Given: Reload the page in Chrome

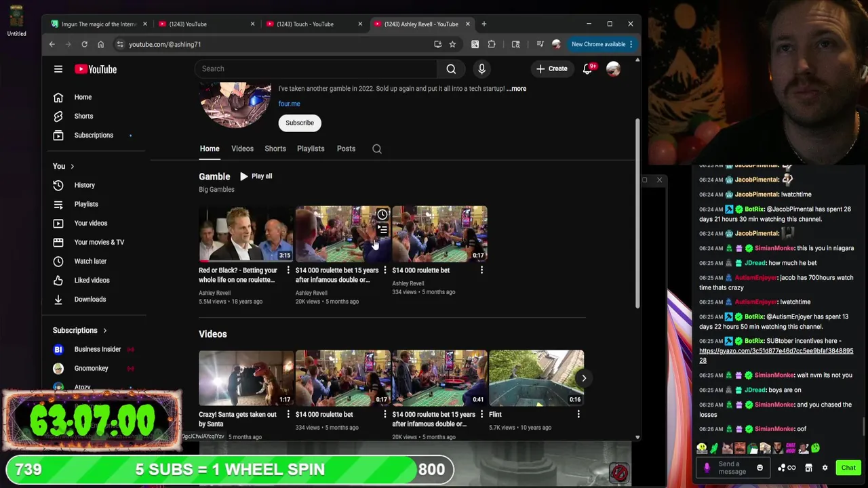Looking at the screenshot, I should coord(84,44).
